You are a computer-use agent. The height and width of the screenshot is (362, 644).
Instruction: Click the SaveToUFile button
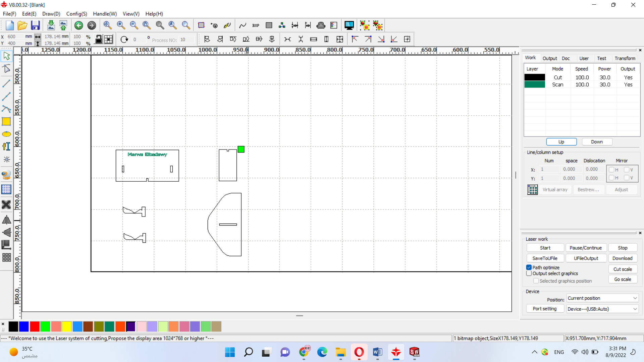[x=545, y=258]
